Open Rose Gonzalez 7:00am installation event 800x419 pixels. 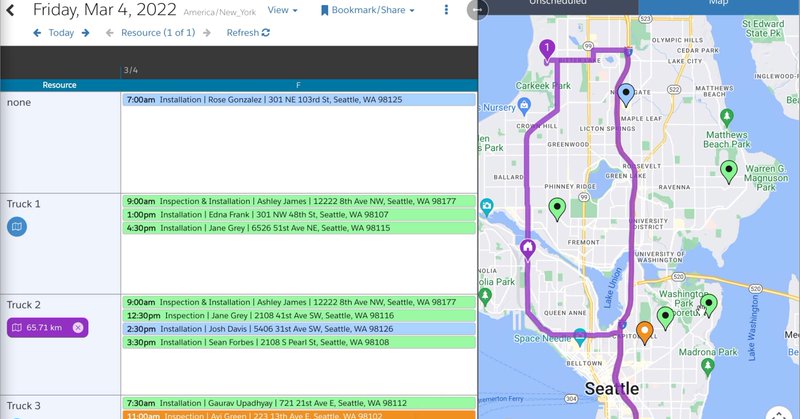[299, 100]
